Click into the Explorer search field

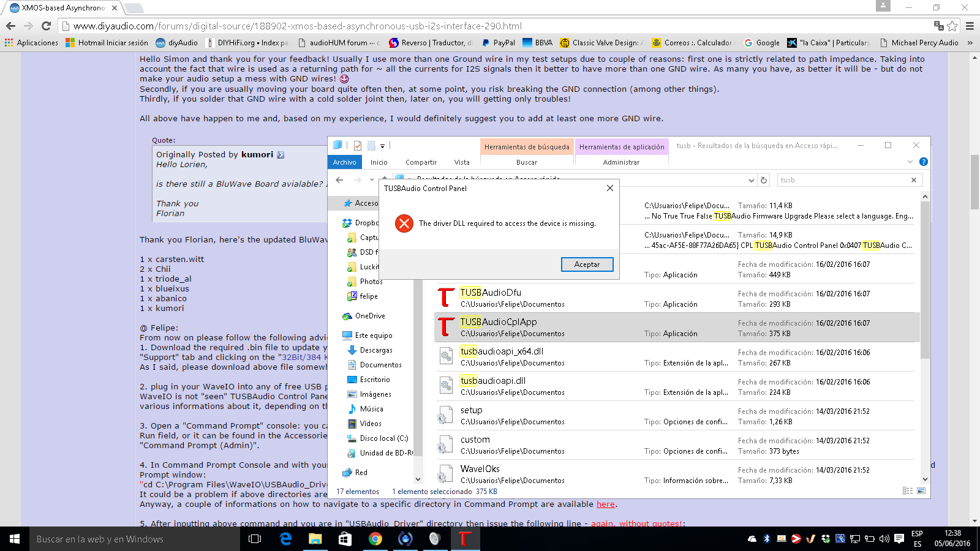[843, 180]
